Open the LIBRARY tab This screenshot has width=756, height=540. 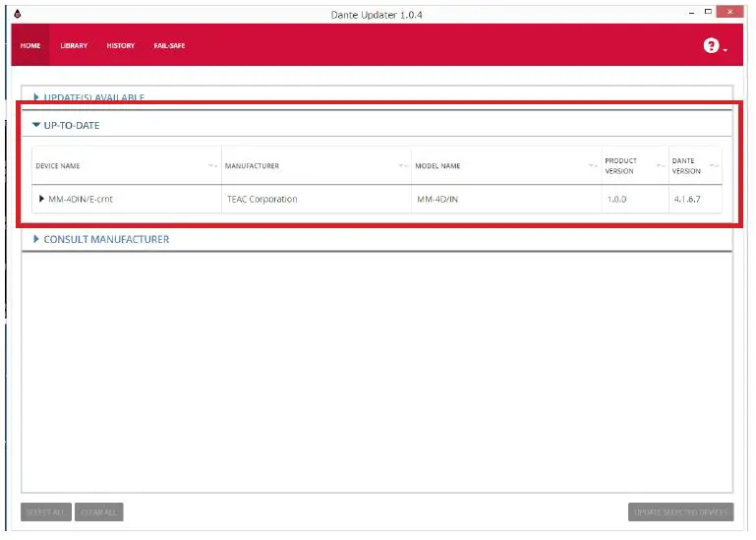click(x=74, y=45)
